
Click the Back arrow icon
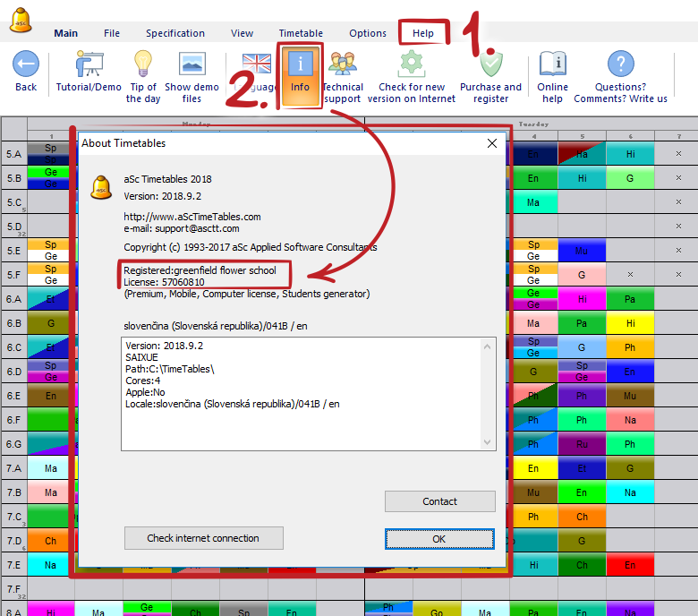(26, 64)
